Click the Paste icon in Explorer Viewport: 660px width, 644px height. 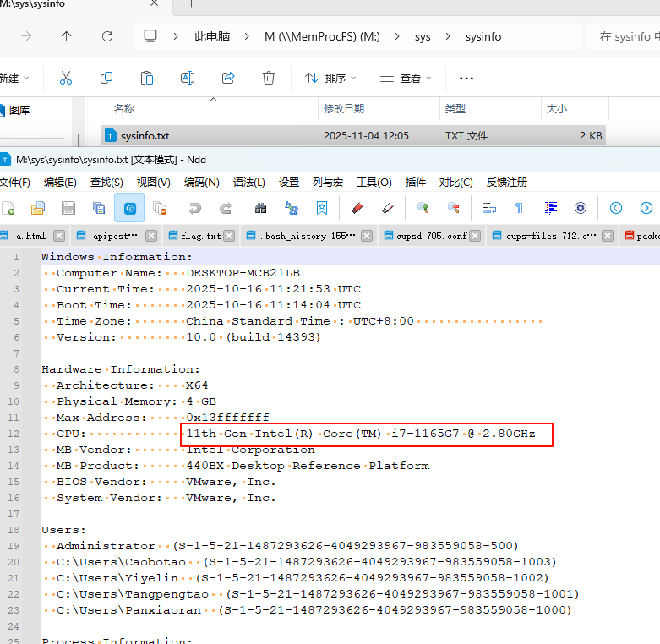(147, 78)
